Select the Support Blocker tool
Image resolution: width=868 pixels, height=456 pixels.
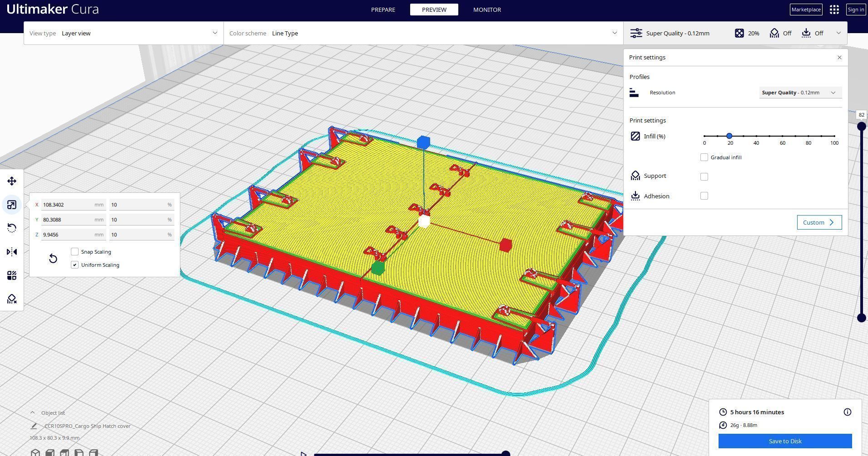(12, 299)
